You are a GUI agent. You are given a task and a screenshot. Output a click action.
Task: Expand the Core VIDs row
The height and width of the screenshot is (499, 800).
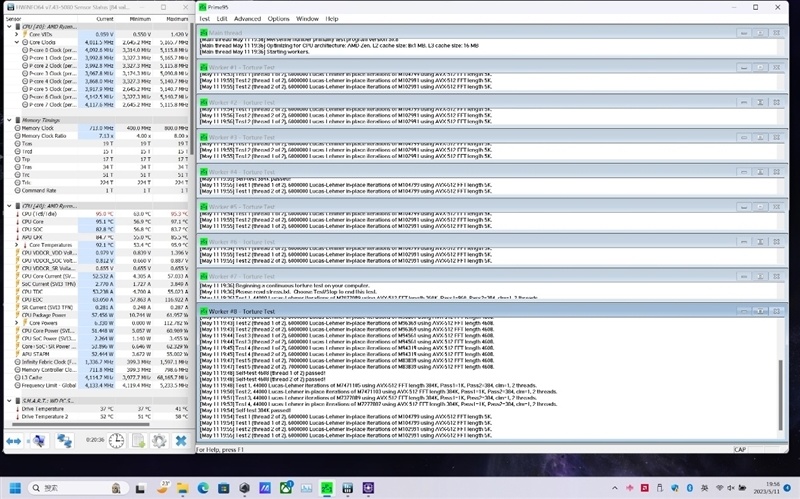(x=17, y=34)
